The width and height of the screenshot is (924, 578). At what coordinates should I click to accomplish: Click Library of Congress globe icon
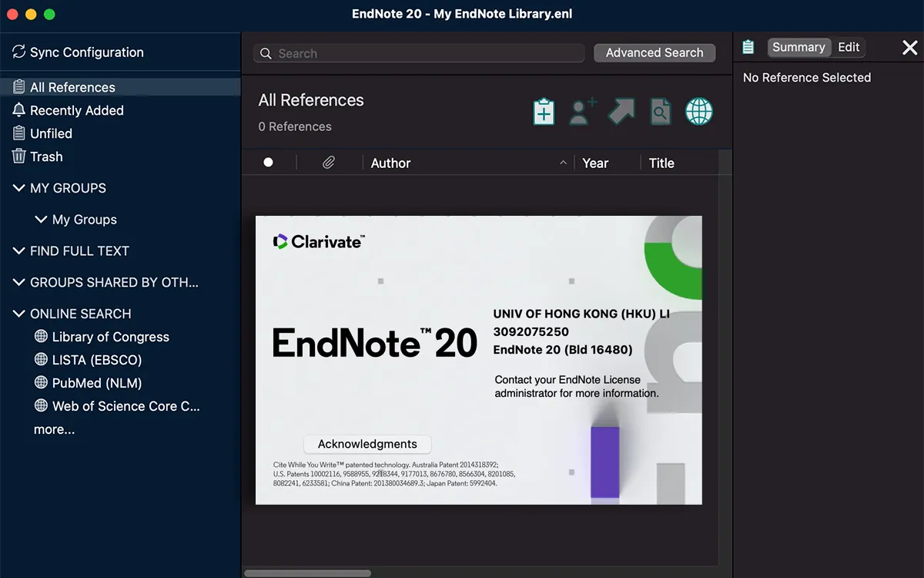42,337
